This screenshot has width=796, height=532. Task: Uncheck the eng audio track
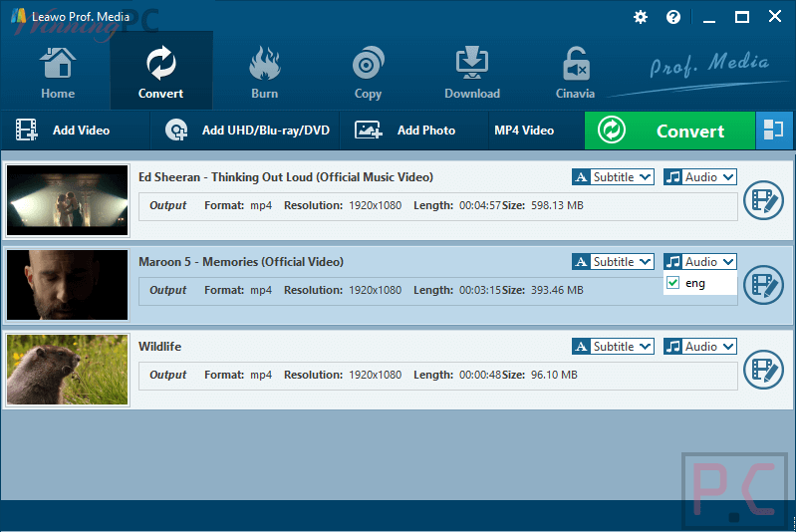[673, 283]
